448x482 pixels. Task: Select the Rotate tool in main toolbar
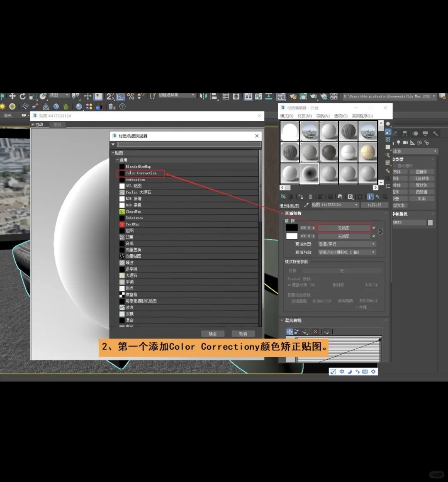coord(22,96)
